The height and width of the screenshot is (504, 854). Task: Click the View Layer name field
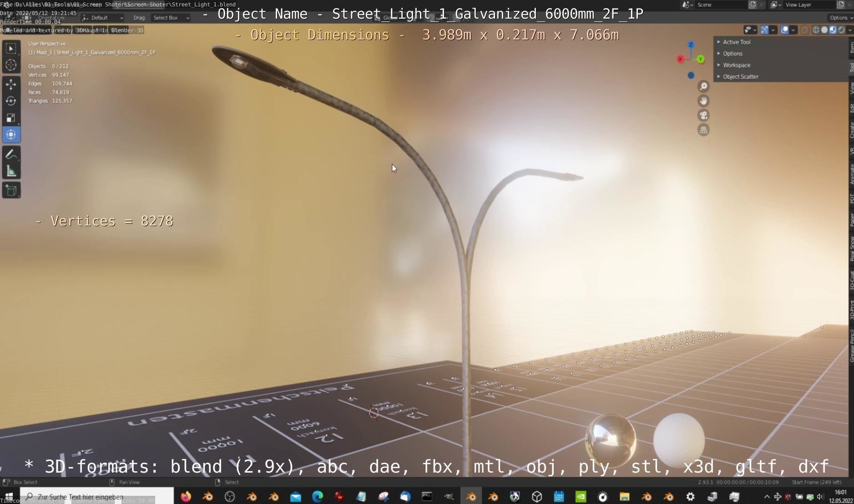pos(809,5)
